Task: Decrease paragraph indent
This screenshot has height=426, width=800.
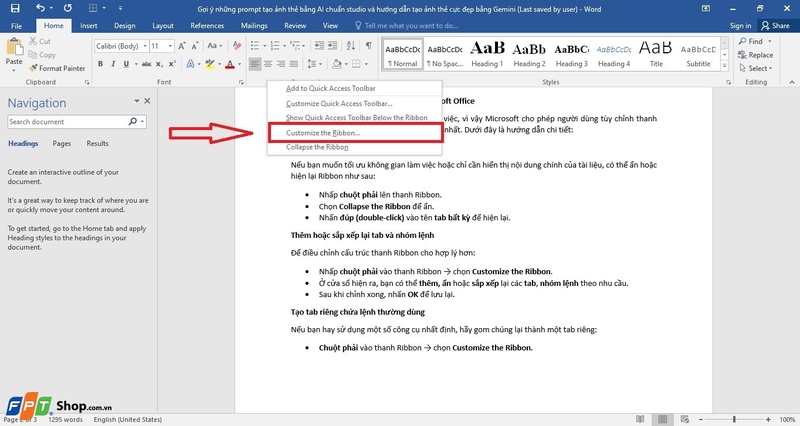Action: click(x=319, y=46)
